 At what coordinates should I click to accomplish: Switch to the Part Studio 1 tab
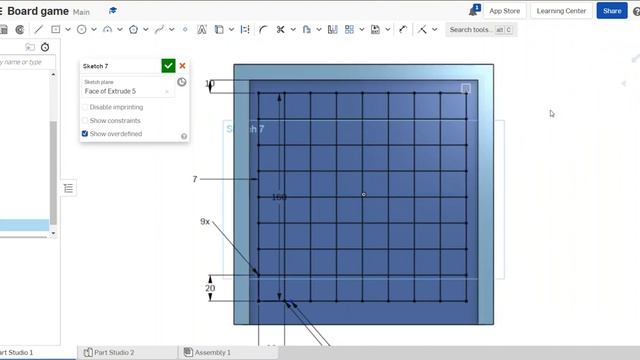tap(37, 352)
